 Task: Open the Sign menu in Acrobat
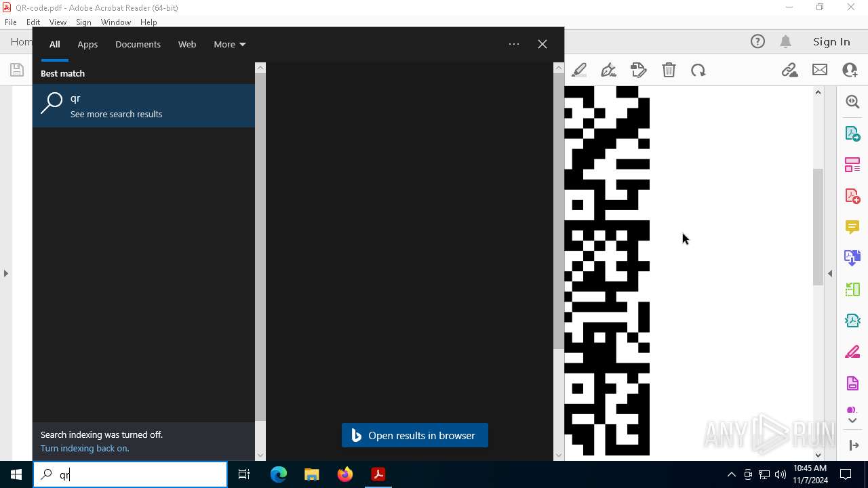coord(83,22)
